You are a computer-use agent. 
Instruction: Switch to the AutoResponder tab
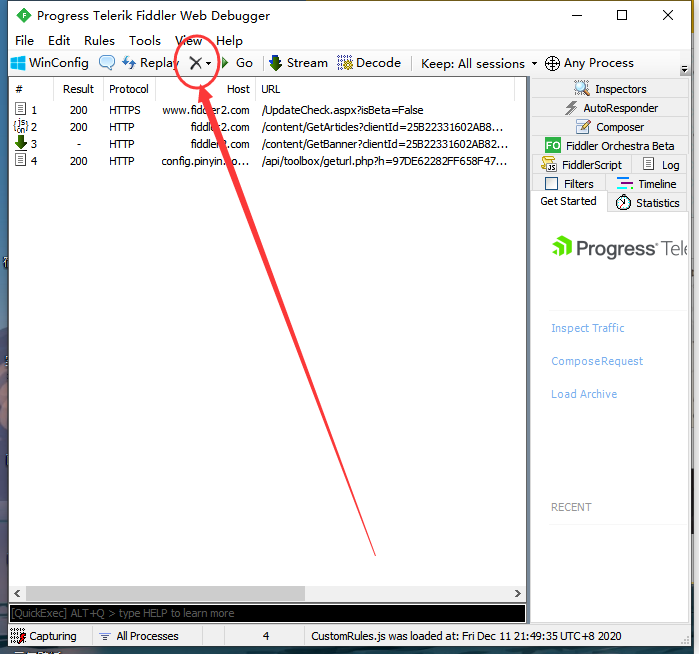(609, 108)
